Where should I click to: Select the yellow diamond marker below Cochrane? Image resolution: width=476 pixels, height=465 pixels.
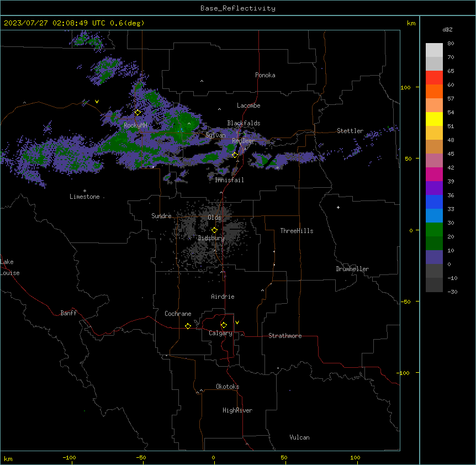click(188, 326)
